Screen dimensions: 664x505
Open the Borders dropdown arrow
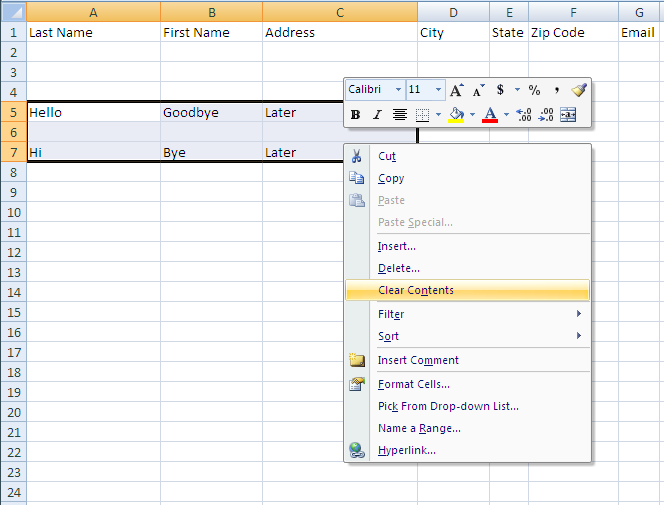pyautogui.click(x=438, y=114)
